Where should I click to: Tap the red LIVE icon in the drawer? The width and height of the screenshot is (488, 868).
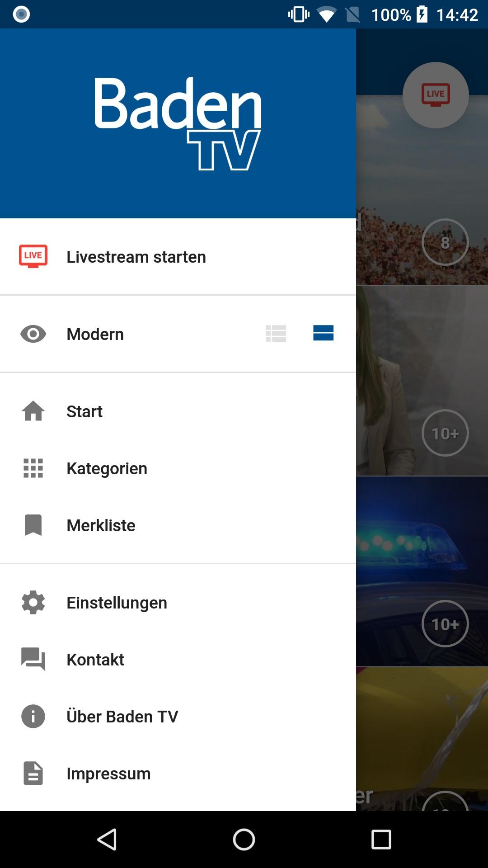33,256
